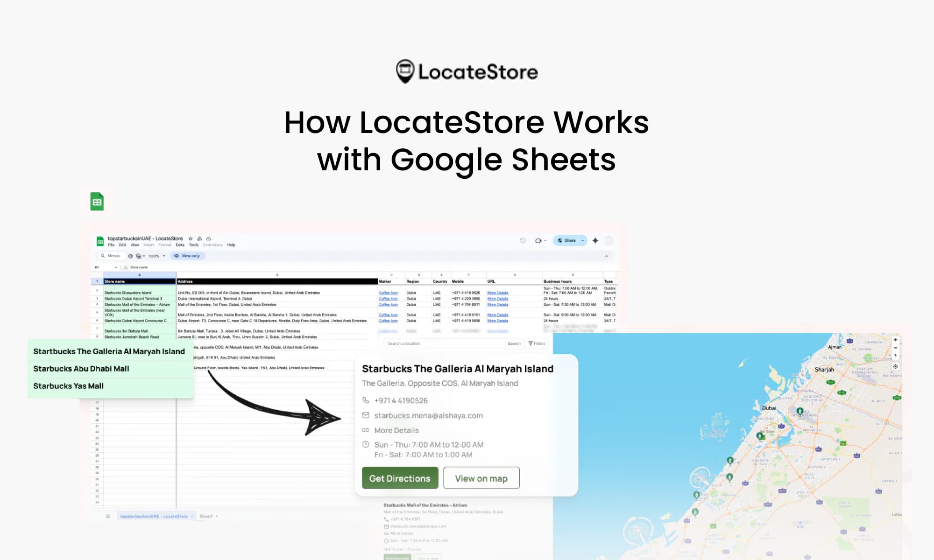This screenshot has width=934, height=560.
Task: Collapse the toolbar with chevron arrow
Action: (x=606, y=256)
